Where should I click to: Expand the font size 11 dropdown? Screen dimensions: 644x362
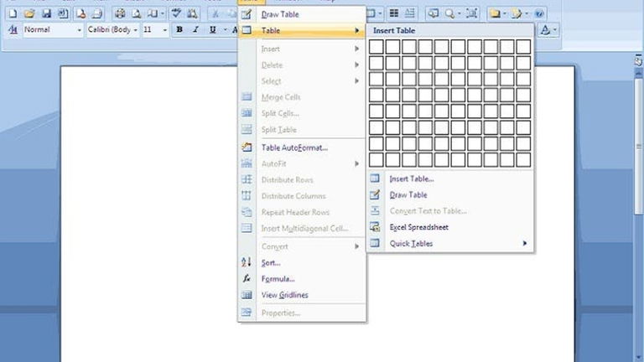[165, 30]
